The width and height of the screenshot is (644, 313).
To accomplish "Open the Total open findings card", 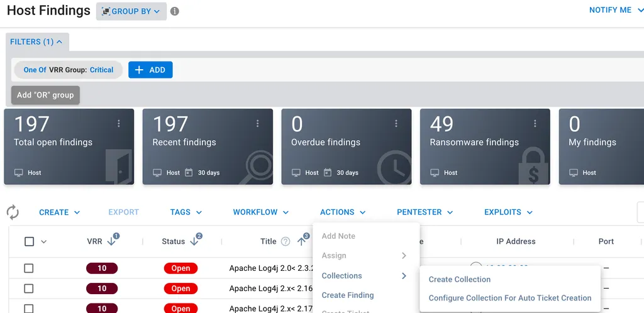I will coord(69,146).
